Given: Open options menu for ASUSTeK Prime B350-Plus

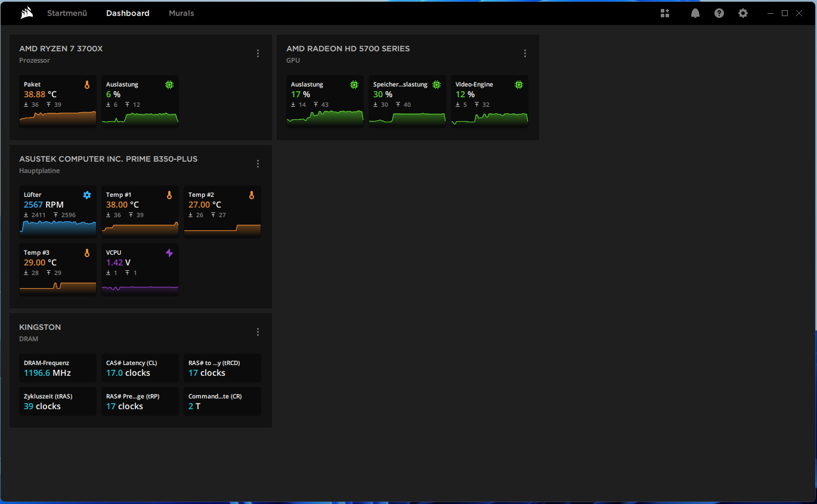Looking at the screenshot, I should coord(258,163).
